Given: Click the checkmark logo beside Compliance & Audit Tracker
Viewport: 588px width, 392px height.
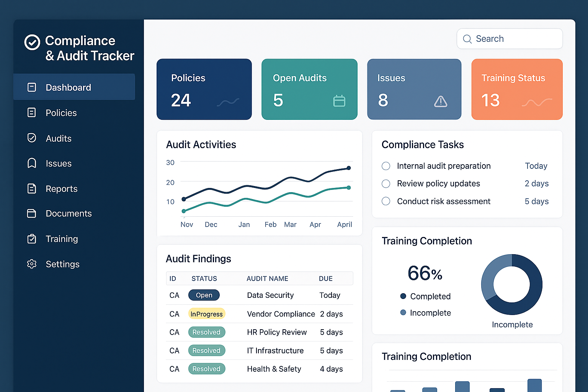Looking at the screenshot, I should tap(32, 42).
